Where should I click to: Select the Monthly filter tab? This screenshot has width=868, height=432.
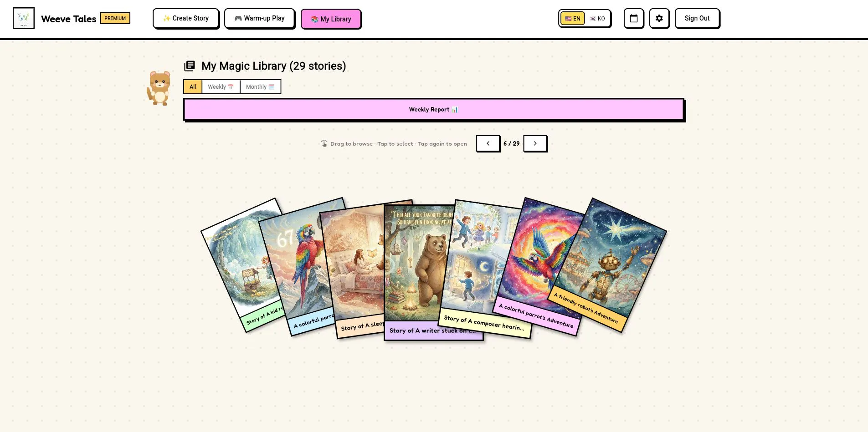(260, 87)
